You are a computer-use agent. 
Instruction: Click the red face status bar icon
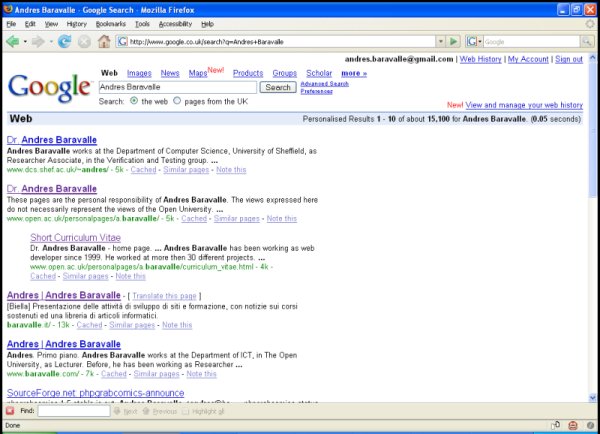pos(573,425)
